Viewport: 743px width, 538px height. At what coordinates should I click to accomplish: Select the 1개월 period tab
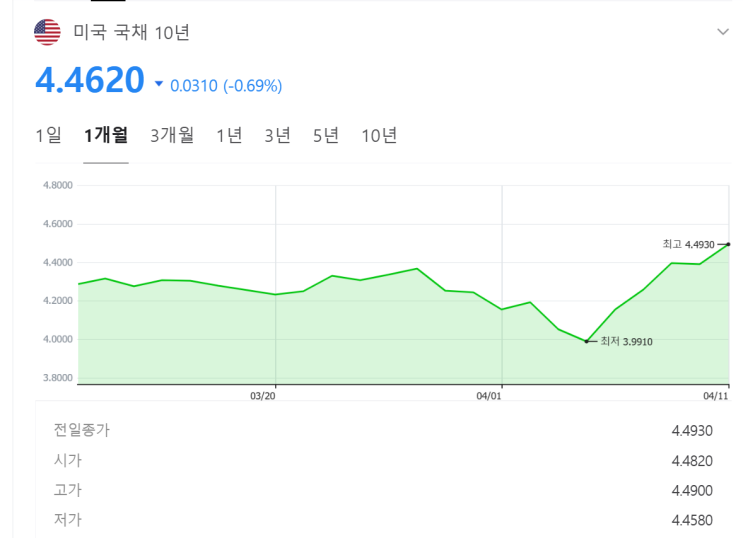(106, 135)
